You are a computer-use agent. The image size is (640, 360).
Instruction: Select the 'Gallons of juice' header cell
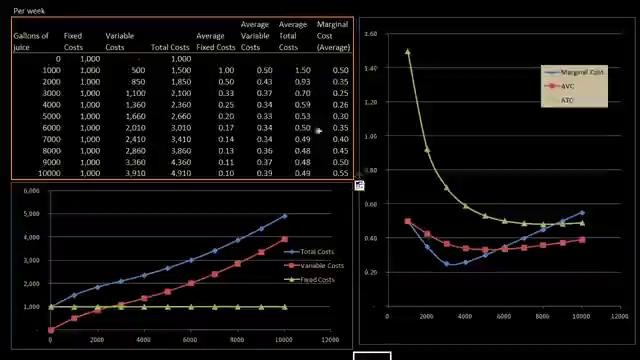(x=31, y=42)
